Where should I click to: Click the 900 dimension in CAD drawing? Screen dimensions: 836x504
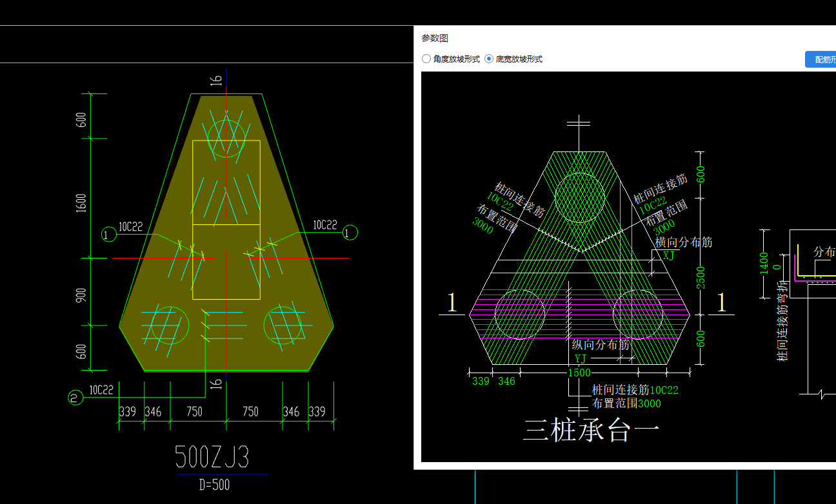[81, 295]
